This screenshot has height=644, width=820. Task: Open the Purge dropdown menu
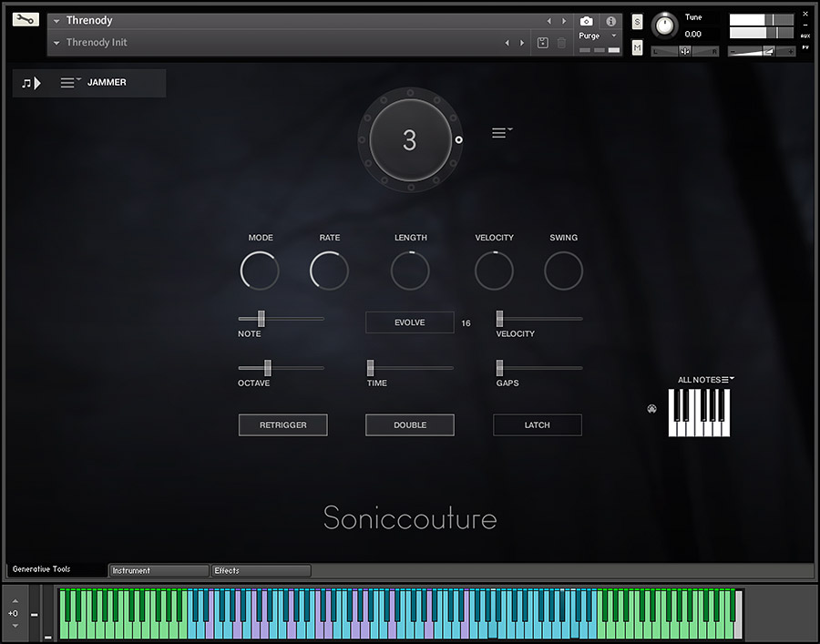[598, 36]
